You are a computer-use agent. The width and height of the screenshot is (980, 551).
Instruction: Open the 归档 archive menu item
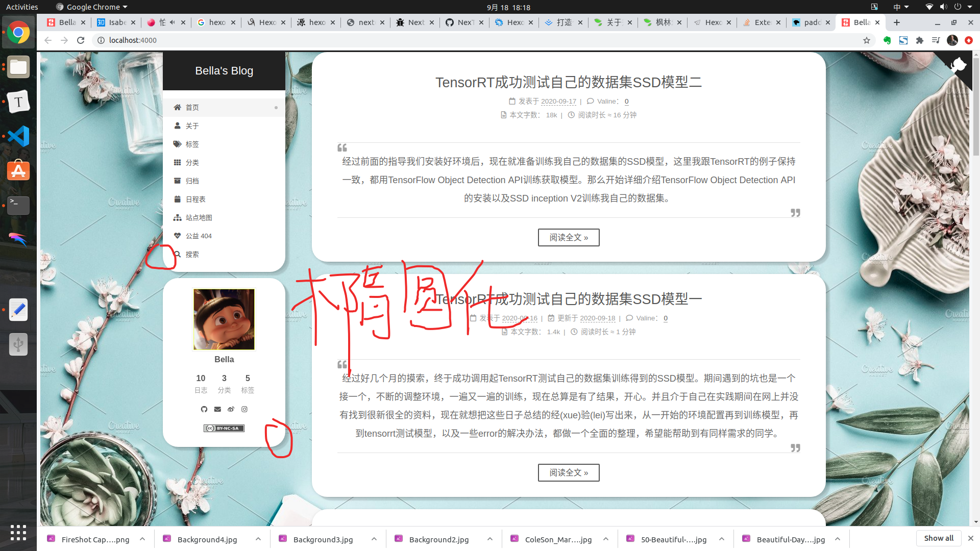(192, 181)
